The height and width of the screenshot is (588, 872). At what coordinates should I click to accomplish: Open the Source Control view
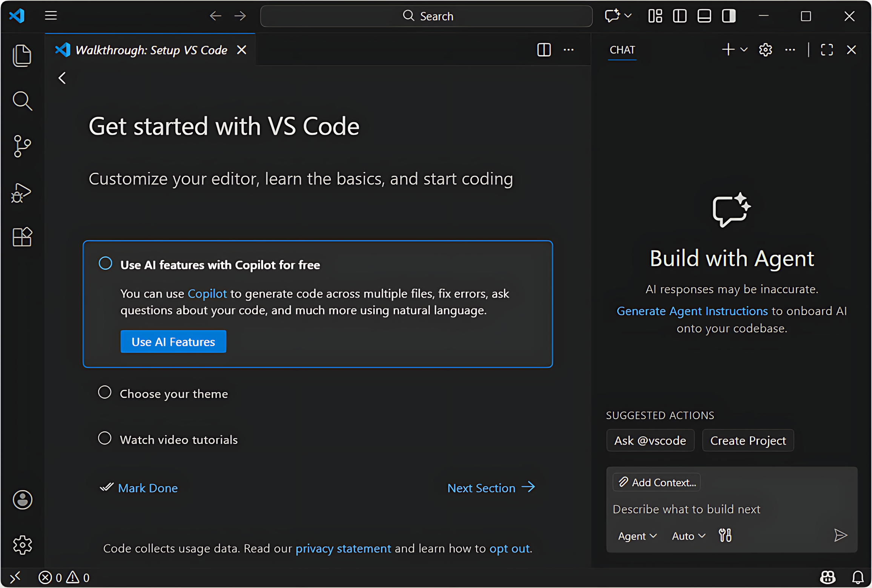coord(22,146)
